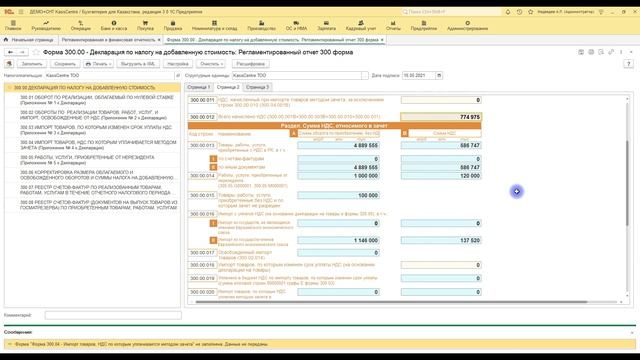This screenshot has height=360, width=640.
Task: Click the 137 520 import VAT field
Action: tap(441, 240)
